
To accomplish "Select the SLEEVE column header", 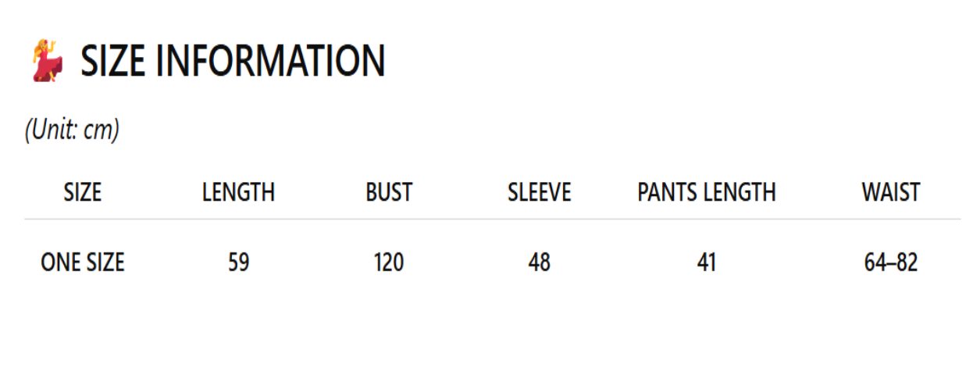I will tap(540, 192).
